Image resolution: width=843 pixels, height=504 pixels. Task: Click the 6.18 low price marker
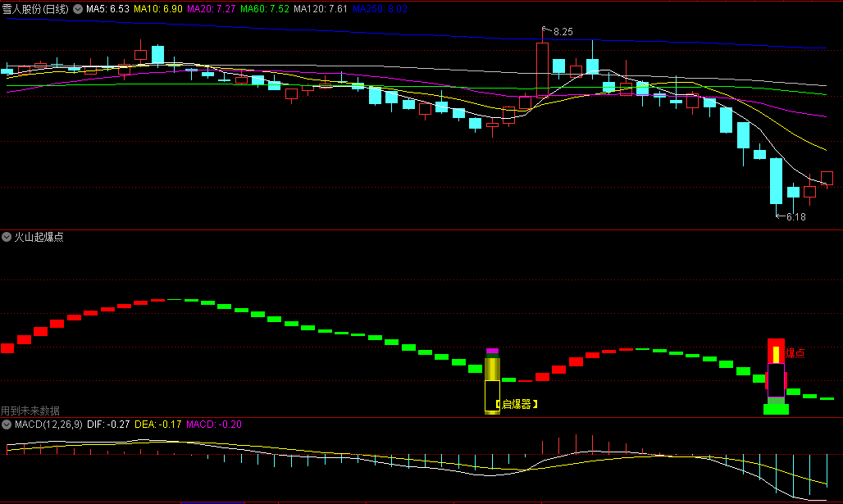(795, 217)
